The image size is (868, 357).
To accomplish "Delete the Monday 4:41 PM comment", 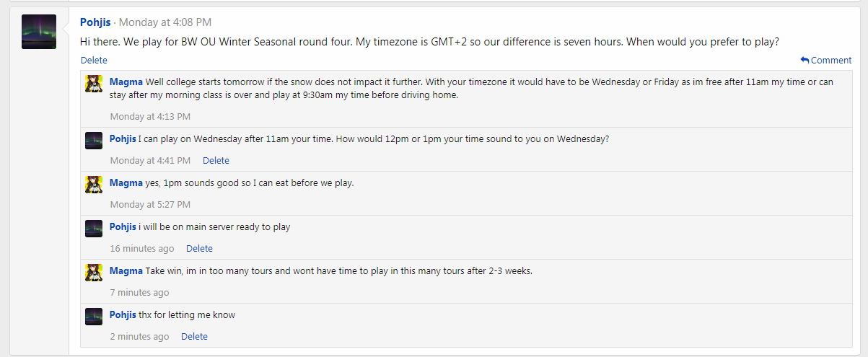I will click(x=216, y=161).
